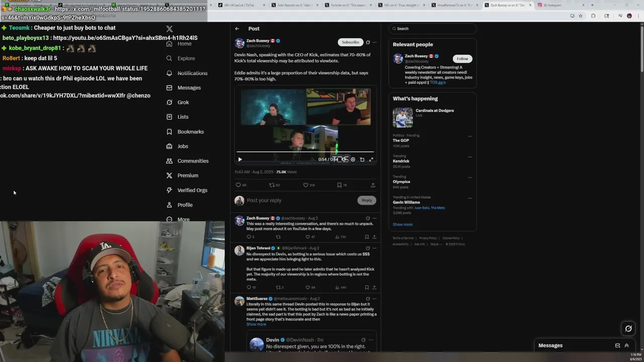This screenshot has height=362, width=644.
Task: Open options on quoted Devin post
Action: pyautogui.click(x=371, y=340)
